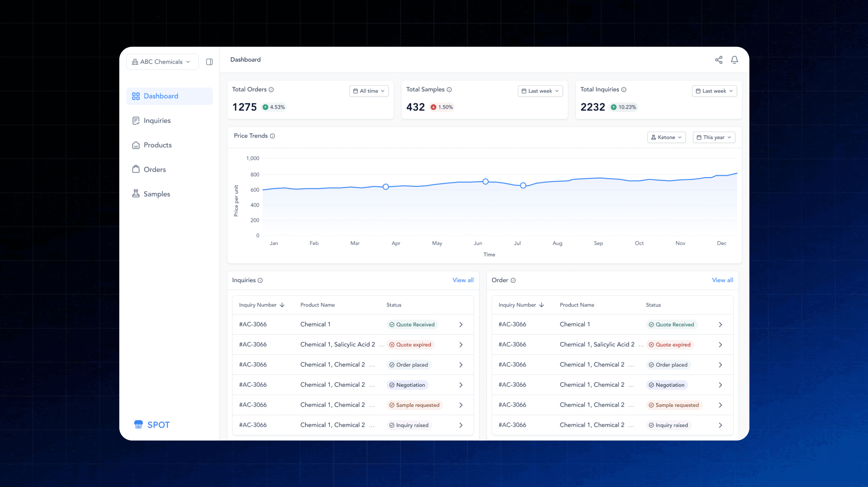Select the July data point on chart
This screenshot has width=868, height=487.
coord(523,186)
